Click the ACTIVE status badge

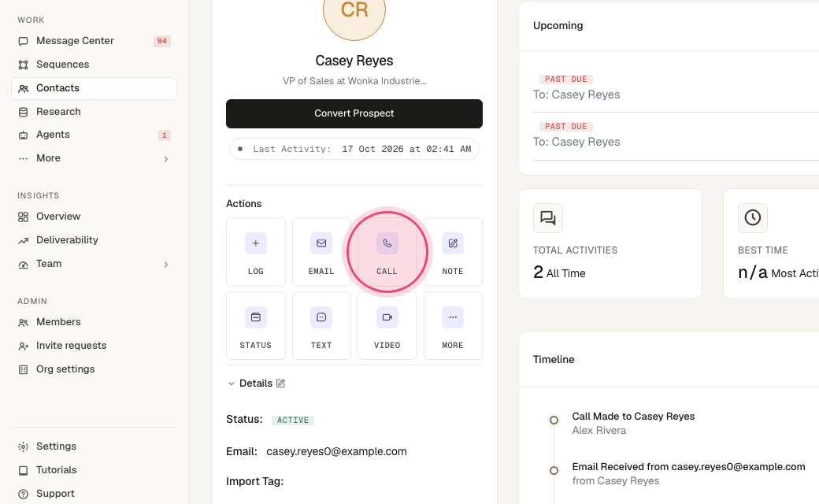point(293,420)
